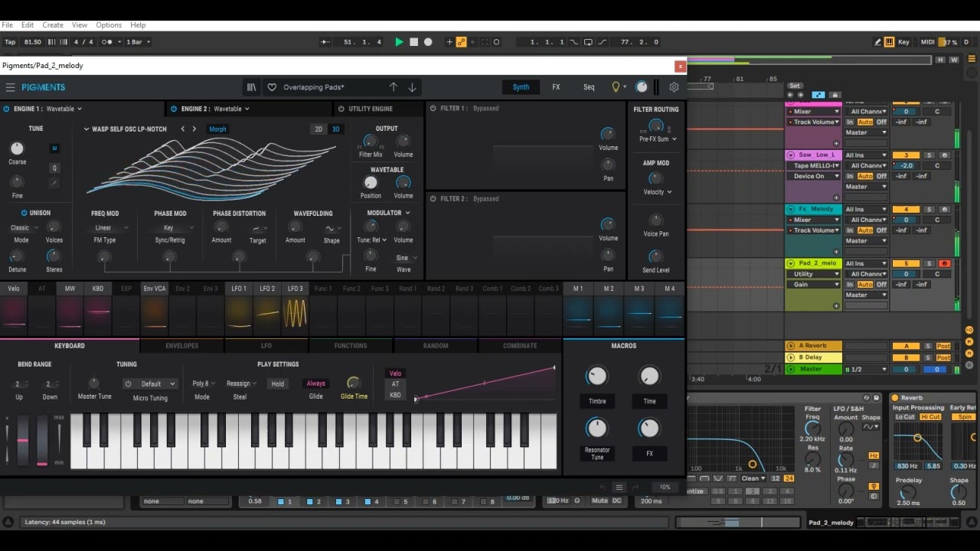Toggle the orange automation arm icon
This screenshot has width=980, height=551.
coord(461,42)
